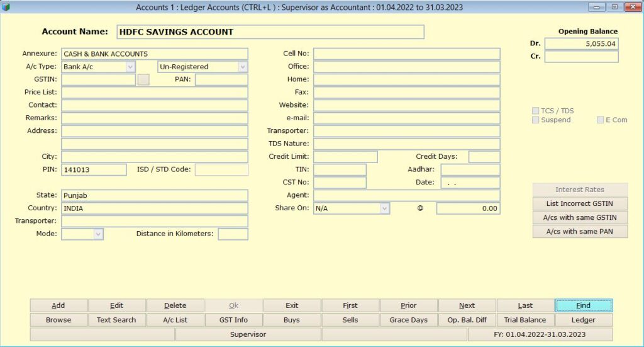The image size is (644, 347).
Task: Click the CST No field
Action: point(340,183)
